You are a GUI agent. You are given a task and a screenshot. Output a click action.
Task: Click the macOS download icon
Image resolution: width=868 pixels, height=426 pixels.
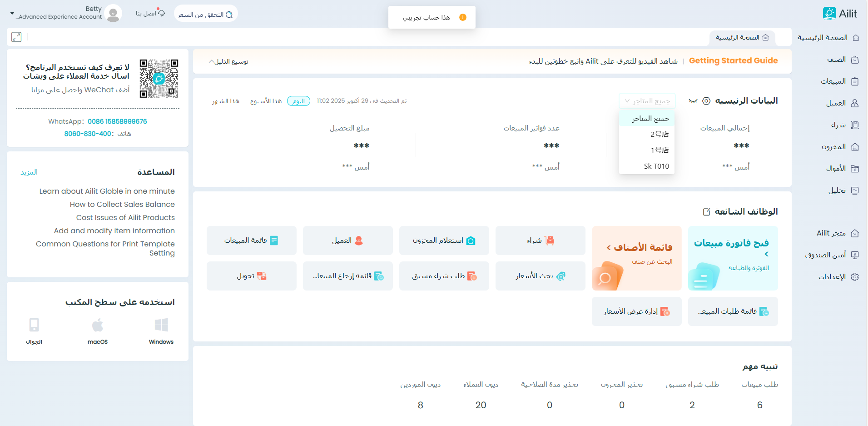click(x=98, y=326)
